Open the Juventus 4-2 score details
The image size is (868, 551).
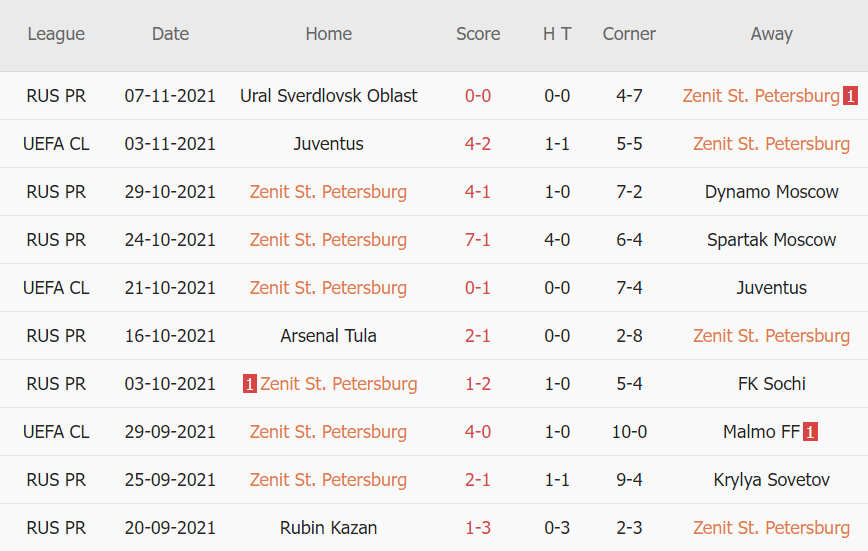(478, 144)
